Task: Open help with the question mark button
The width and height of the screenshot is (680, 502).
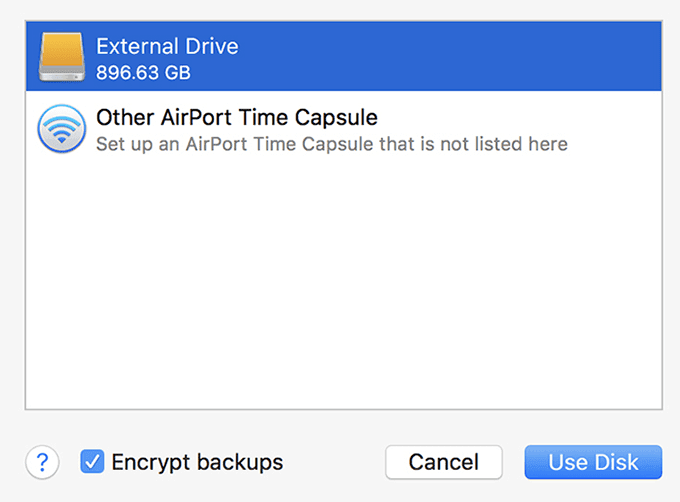Action: pos(42,462)
